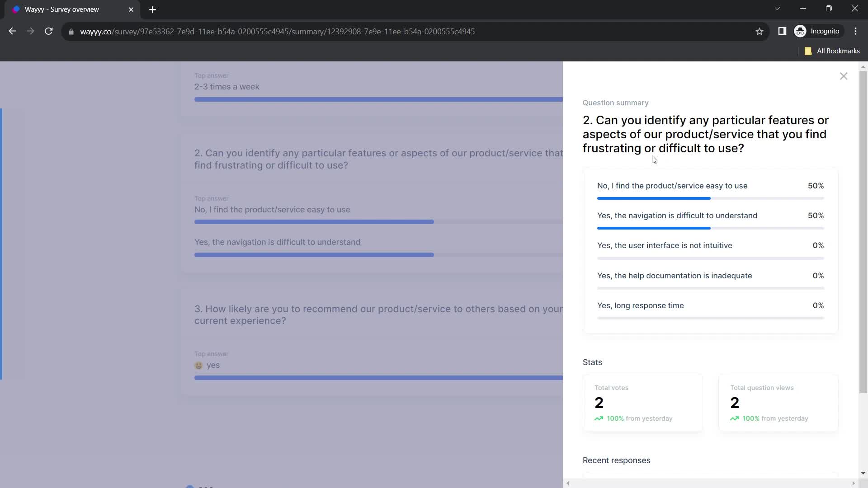Click the Total question views card
Image resolution: width=868 pixels, height=488 pixels.
point(778,403)
